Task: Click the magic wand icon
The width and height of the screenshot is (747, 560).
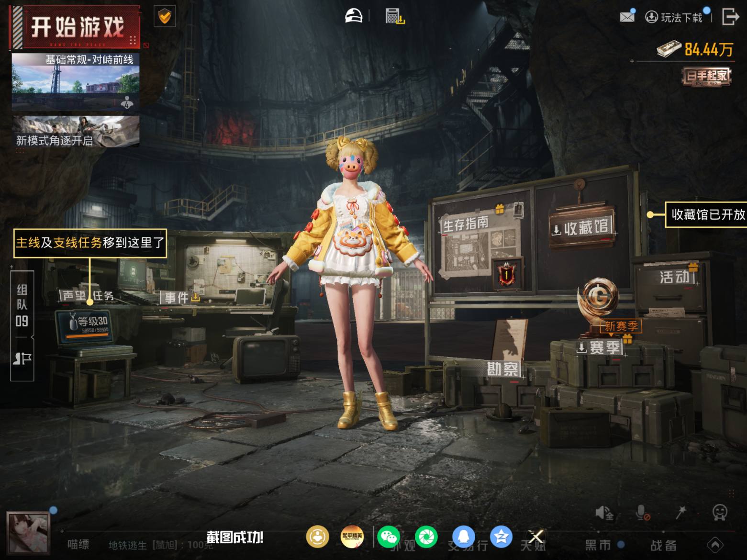Action: tap(681, 513)
